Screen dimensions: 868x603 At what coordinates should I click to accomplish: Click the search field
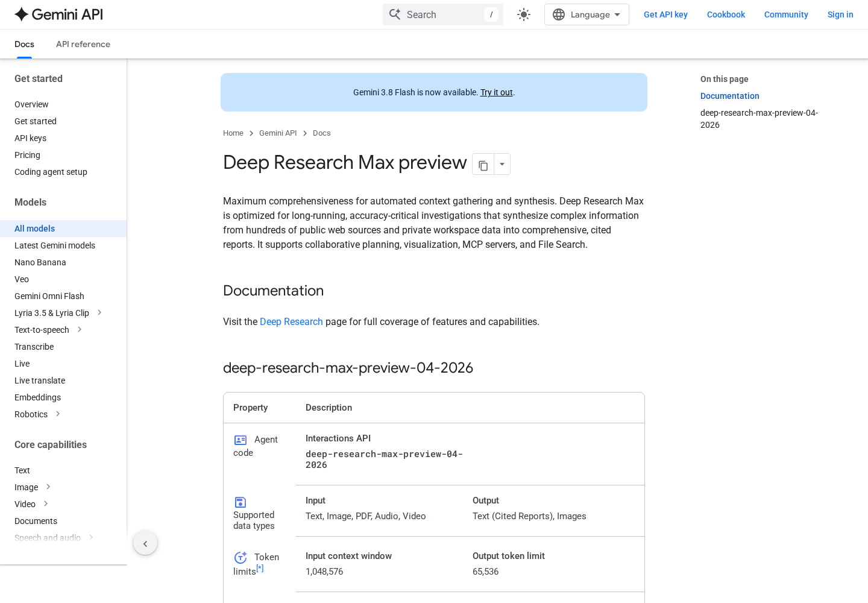(443, 14)
